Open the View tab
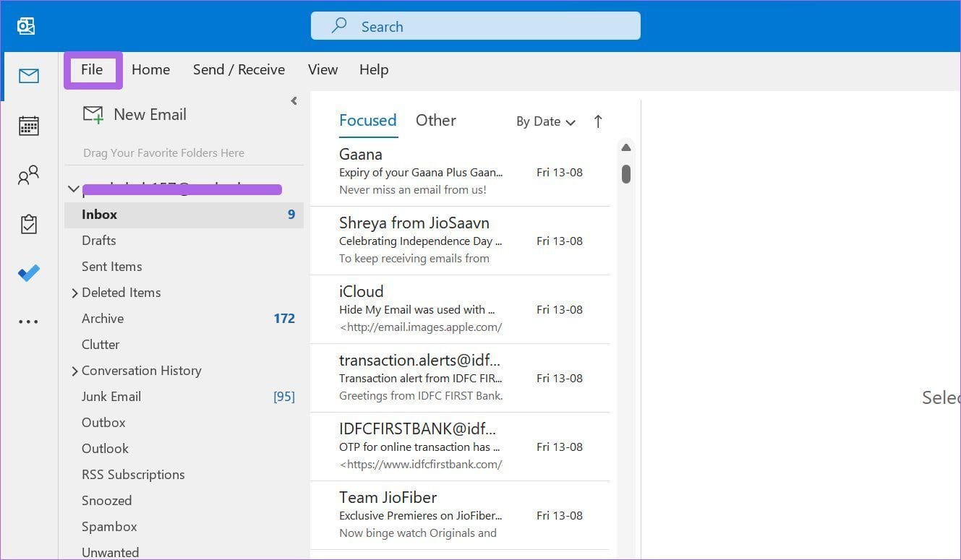The width and height of the screenshot is (961, 560). [x=323, y=69]
